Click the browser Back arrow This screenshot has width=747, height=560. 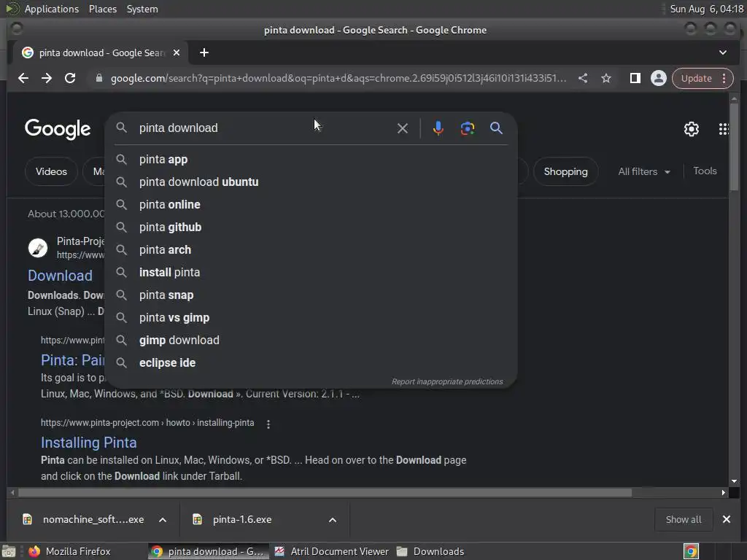pos(23,78)
